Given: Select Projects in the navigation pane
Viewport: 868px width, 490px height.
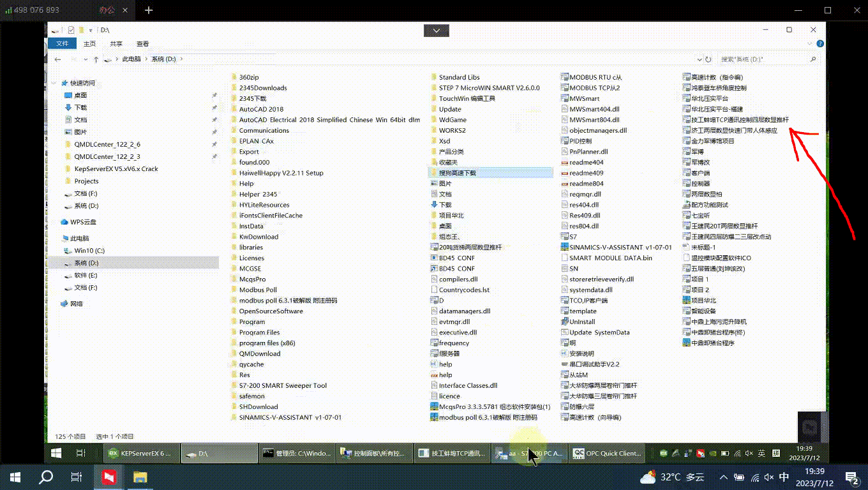Looking at the screenshot, I should [86, 181].
